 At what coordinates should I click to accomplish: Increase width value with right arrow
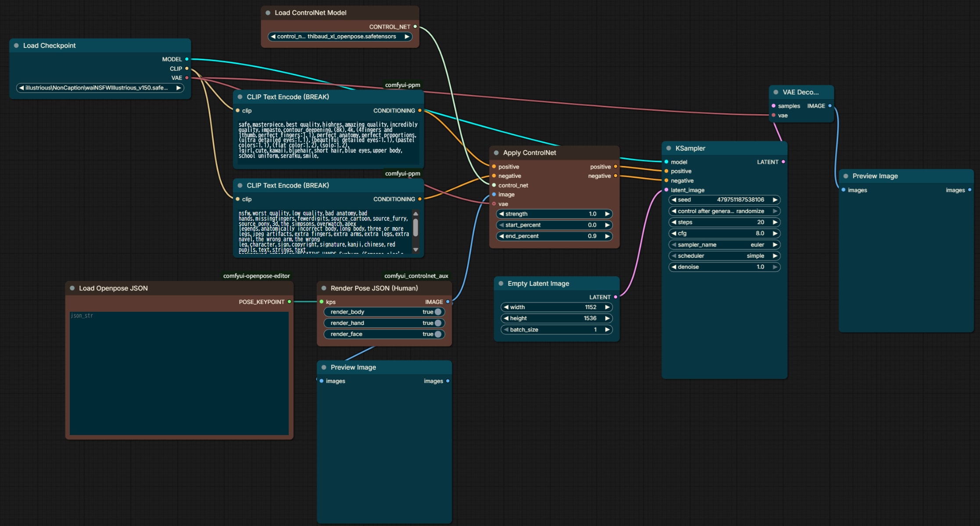pyautogui.click(x=608, y=307)
